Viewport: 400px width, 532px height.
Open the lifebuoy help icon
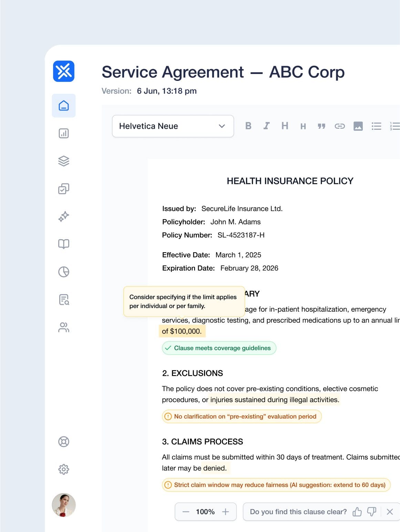pyautogui.click(x=64, y=441)
